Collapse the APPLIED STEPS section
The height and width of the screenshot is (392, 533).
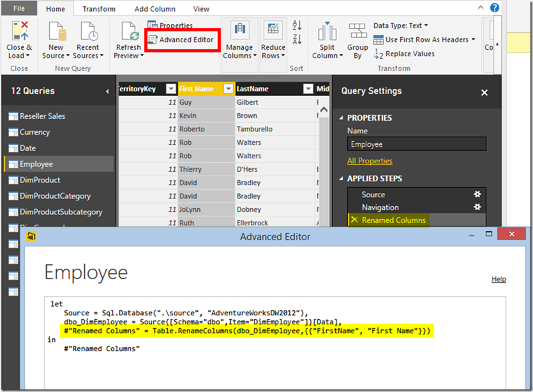click(341, 179)
